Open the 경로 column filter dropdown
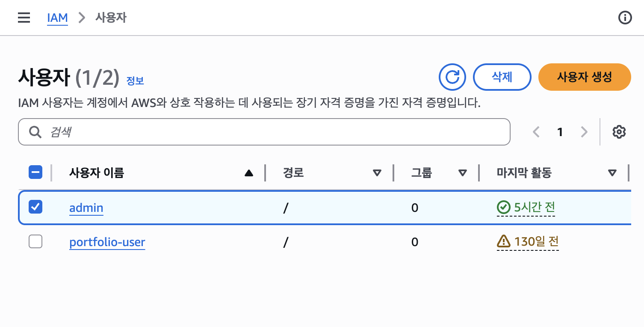 tap(377, 172)
